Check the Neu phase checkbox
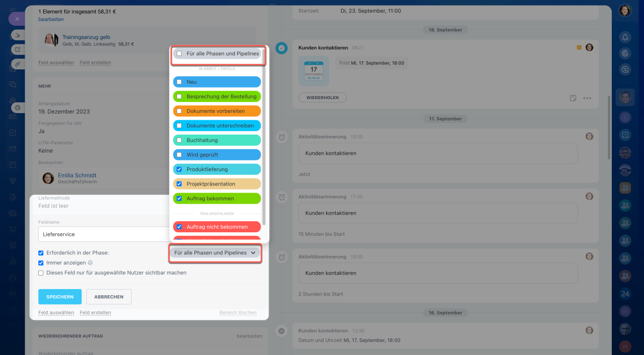The image size is (644, 355). [x=179, y=82]
